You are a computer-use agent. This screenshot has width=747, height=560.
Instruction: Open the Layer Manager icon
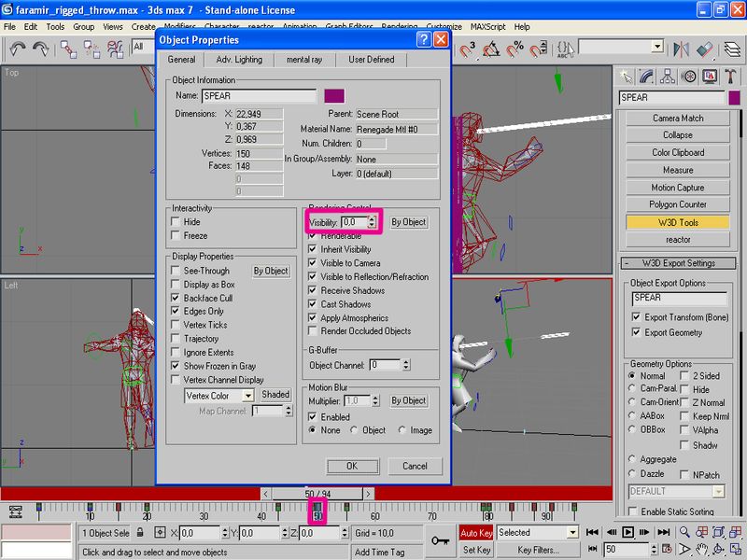(x=732, y=49)
